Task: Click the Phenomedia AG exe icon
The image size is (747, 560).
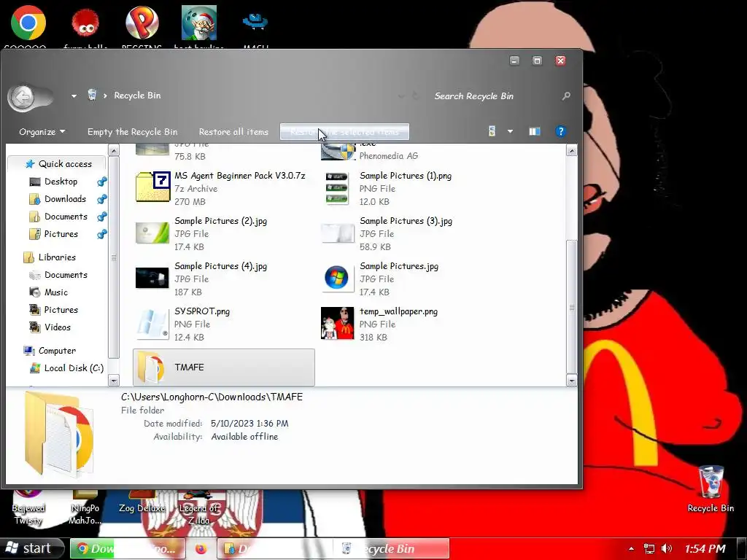Action: tap(338, 152)
